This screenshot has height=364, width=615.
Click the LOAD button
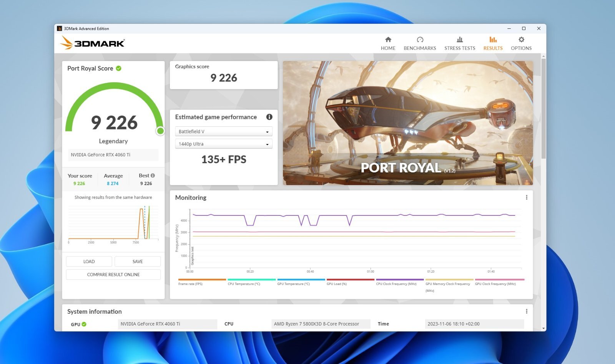coord(89,261)
